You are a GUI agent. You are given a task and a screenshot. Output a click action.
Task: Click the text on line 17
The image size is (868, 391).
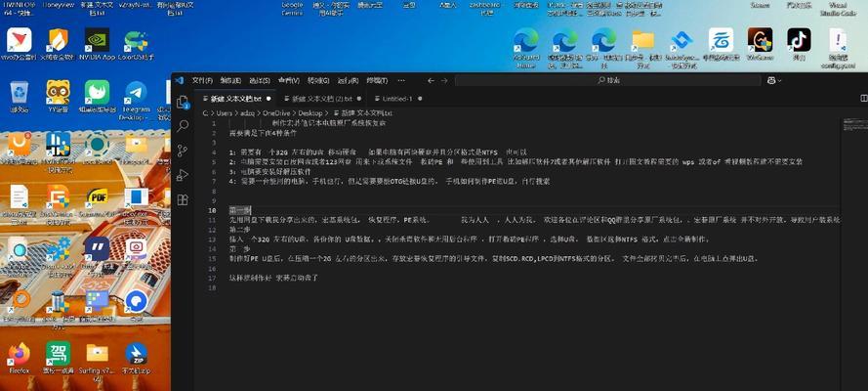point(273,278)
